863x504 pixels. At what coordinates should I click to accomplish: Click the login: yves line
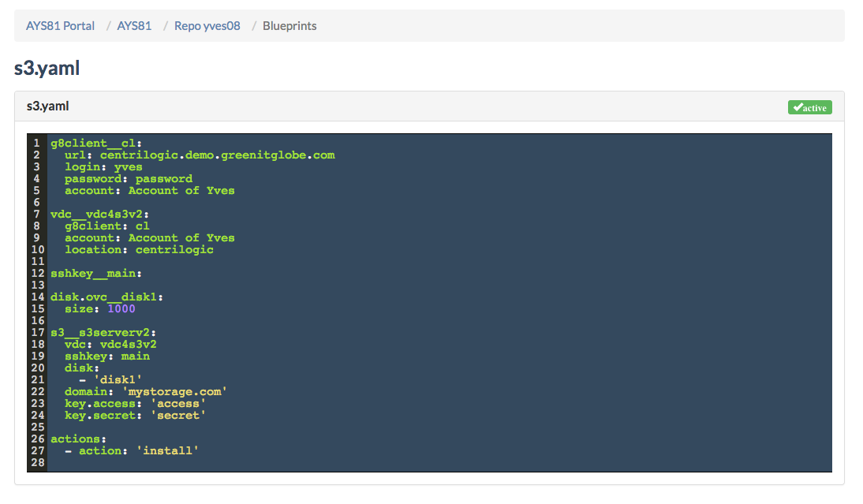click(103, 167)
